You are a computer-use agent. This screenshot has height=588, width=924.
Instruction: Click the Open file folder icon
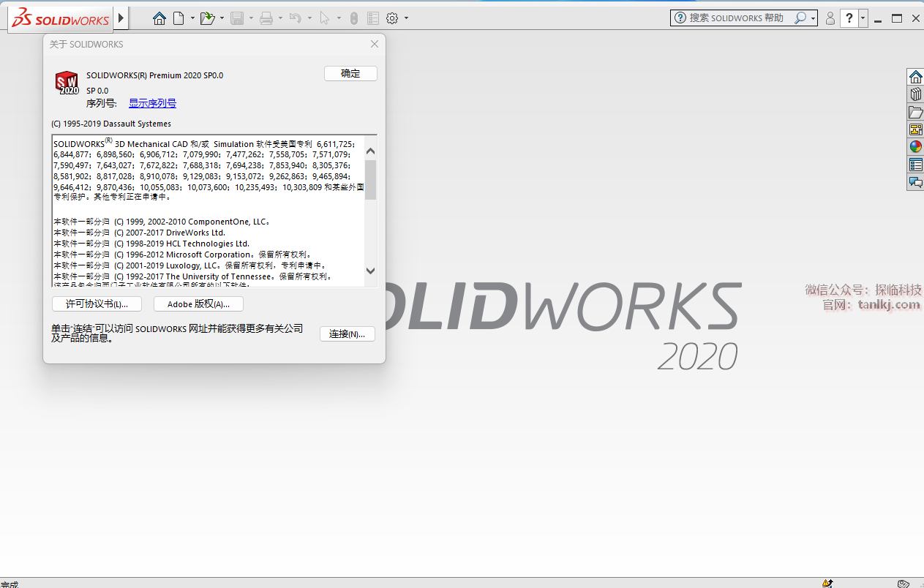[x=208, y=18]
